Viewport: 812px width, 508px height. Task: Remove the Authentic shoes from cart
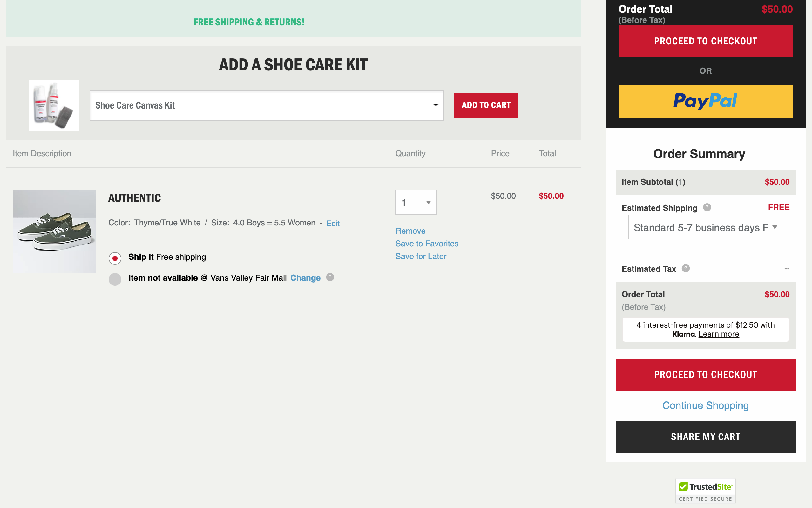click(x=410, y=231)
